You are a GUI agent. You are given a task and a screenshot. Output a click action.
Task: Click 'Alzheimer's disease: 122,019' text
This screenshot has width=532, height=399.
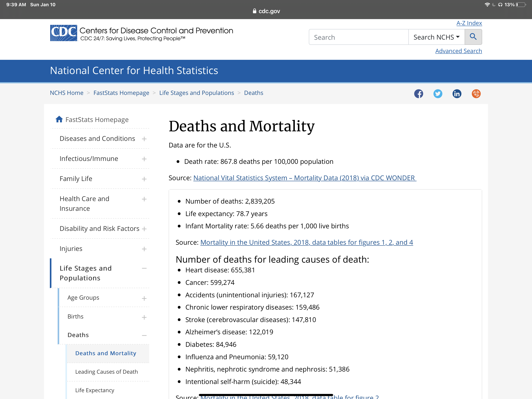tap(229, 332)
